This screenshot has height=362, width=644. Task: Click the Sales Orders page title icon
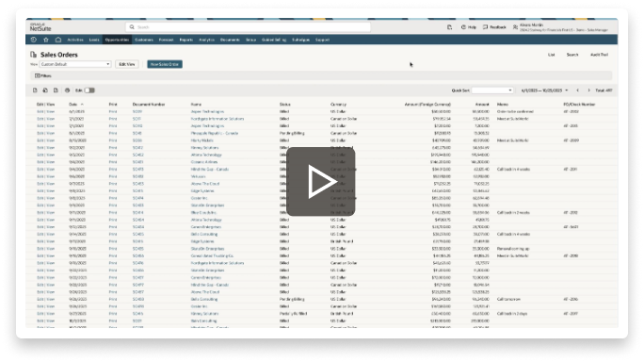(34, 55)
